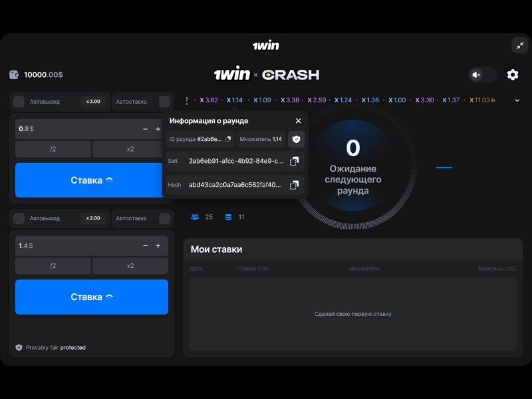Enable Автовывод on the bottom bet panel

pyautogui.click(x=19, y=218)
